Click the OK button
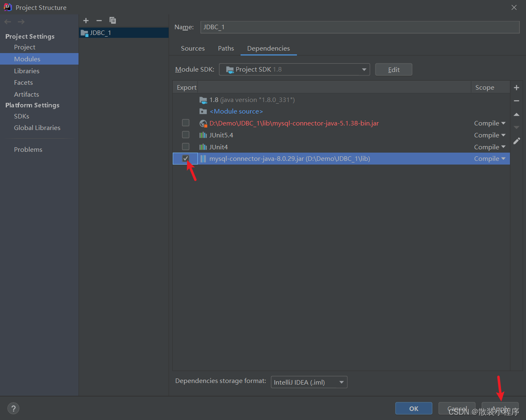 point(414,408)
